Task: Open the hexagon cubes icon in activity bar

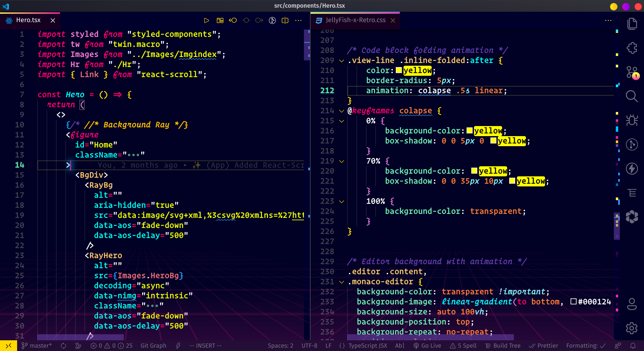Action: pyautogui.click(x=632, y=217)
